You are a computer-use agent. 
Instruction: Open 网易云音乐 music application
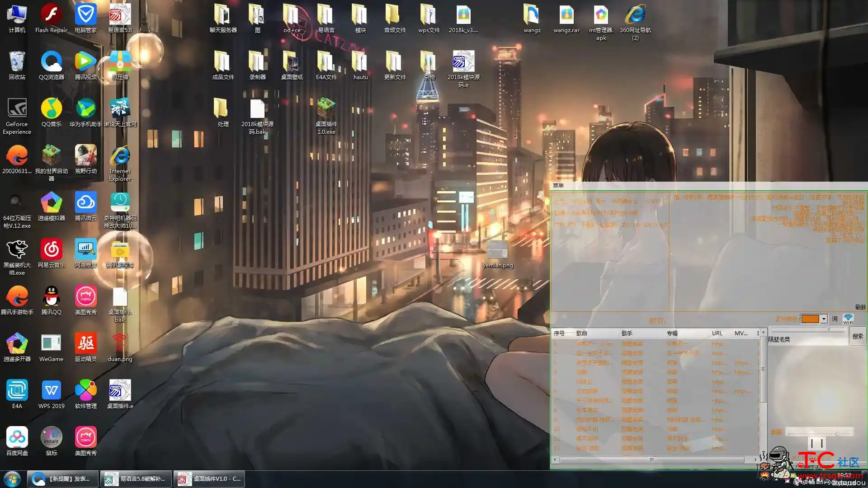coord(51,250)
